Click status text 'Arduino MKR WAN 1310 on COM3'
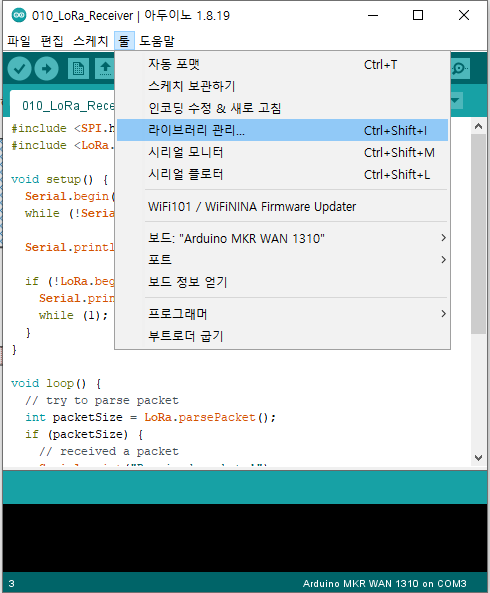Screen dimensions: 490x593 [385, 584]
